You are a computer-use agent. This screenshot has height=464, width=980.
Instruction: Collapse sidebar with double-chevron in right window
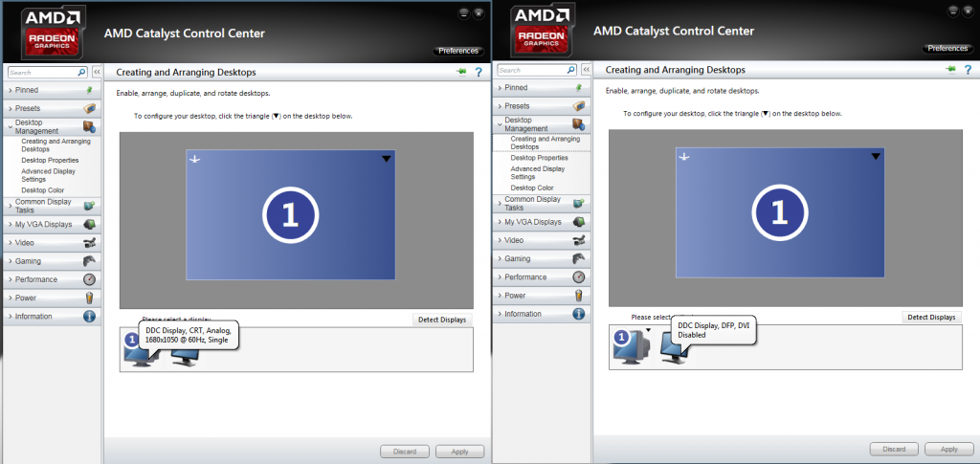point(587,70)
